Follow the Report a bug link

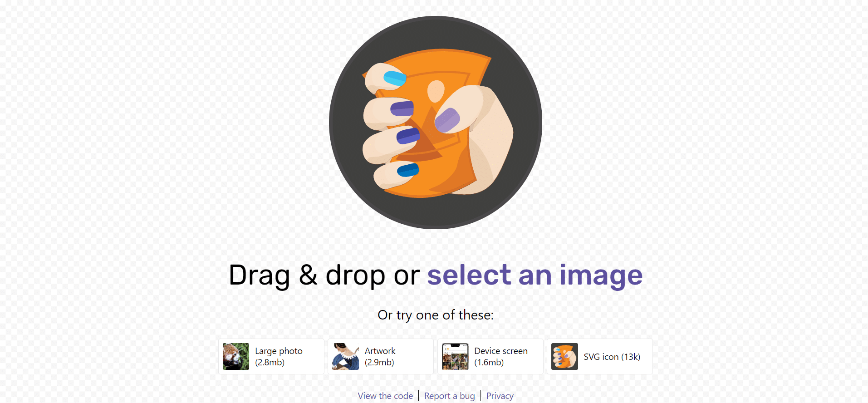[450, 396]
